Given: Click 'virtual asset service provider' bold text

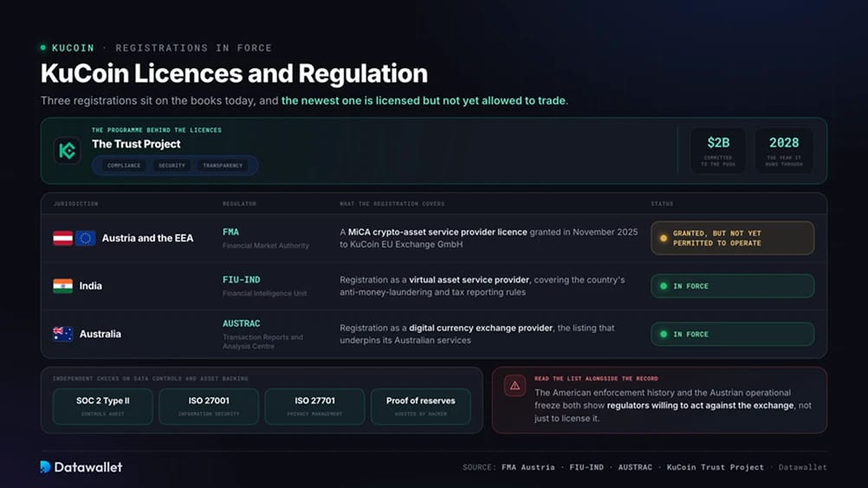Looking at the screenshot, I should (469, 280).
